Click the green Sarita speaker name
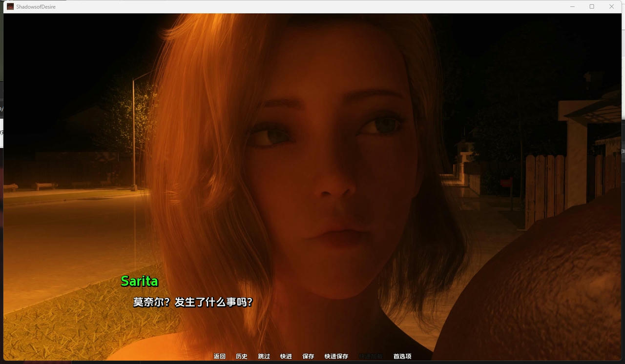 (x=140, y=281)
